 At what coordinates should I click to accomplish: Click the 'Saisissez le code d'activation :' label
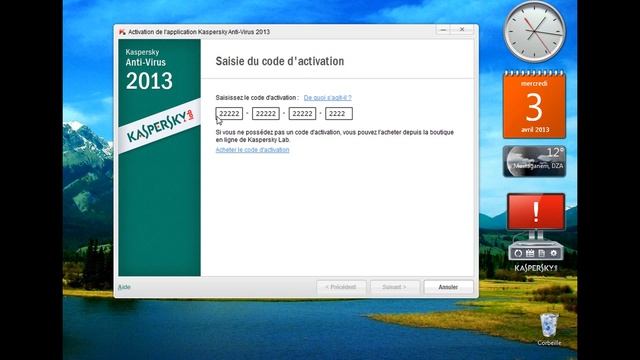tap(257, 98)
